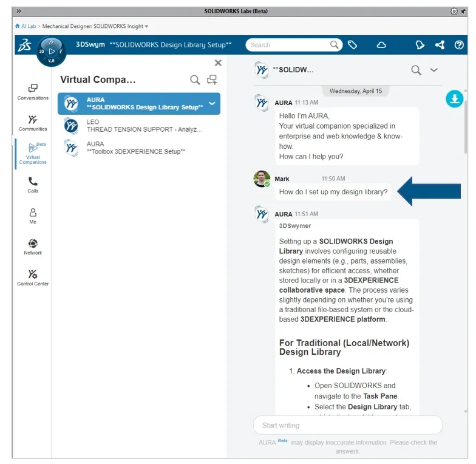The image size is (476, 464).
Task: Click the 3DS logo icon
Action: [x=24, y=45]
